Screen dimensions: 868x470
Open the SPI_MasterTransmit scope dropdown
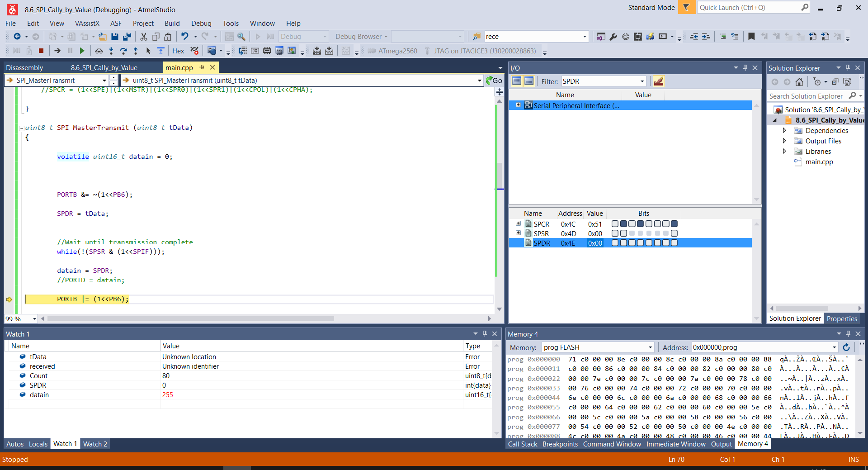pyautogui.click(x=104, y=81)
